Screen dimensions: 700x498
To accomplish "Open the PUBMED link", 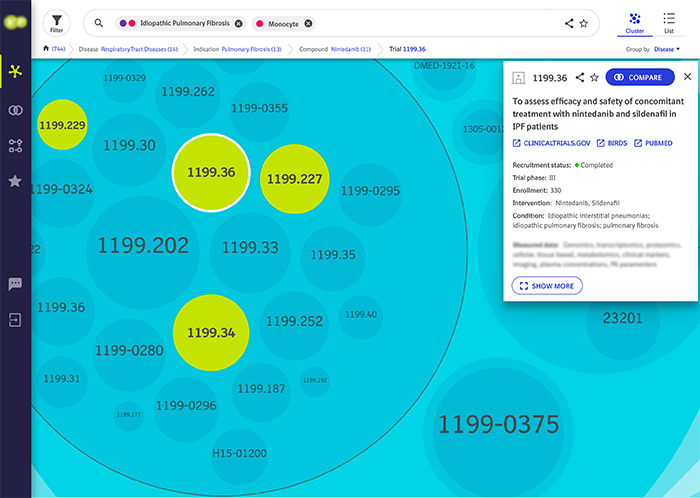I will coord(653,143).
